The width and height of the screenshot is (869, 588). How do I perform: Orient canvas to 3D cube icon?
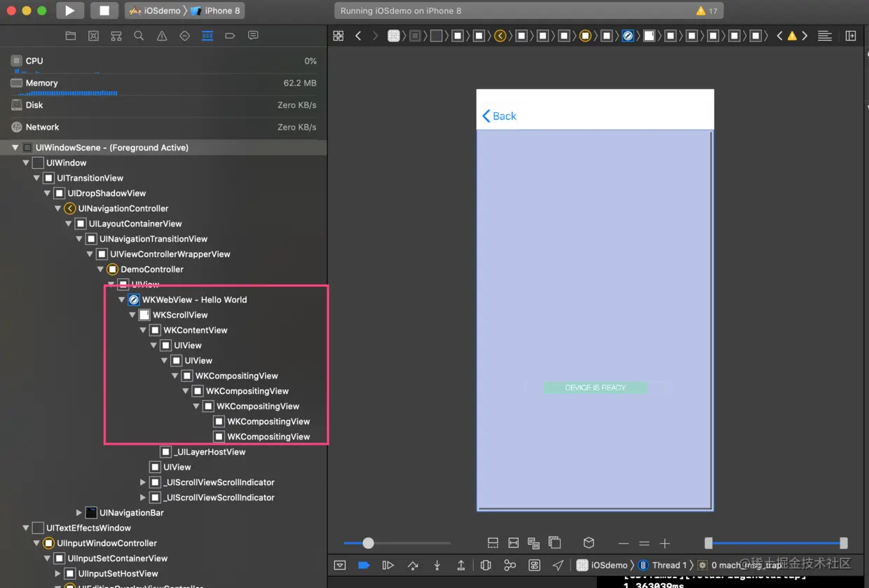[589, 542]
